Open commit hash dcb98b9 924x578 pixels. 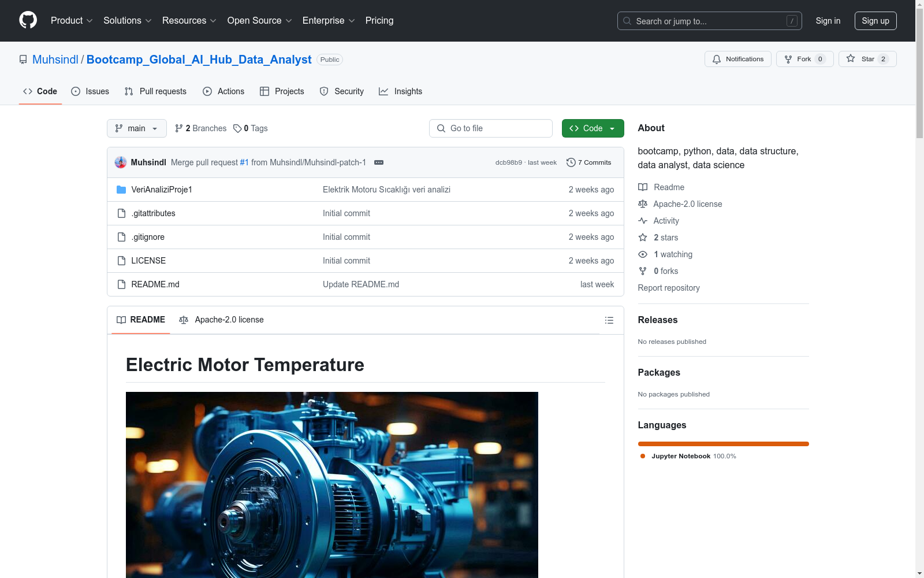508,162
